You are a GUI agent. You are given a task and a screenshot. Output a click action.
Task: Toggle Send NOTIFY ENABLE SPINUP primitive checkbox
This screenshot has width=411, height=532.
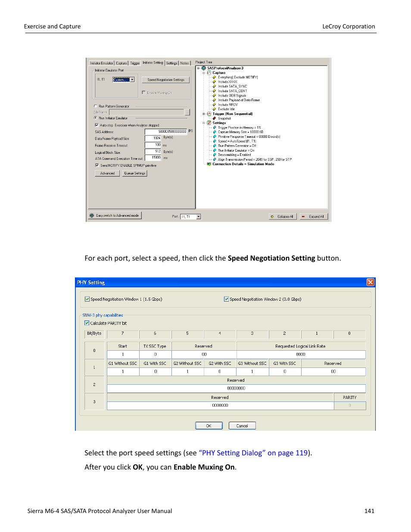tap(97, 165)
